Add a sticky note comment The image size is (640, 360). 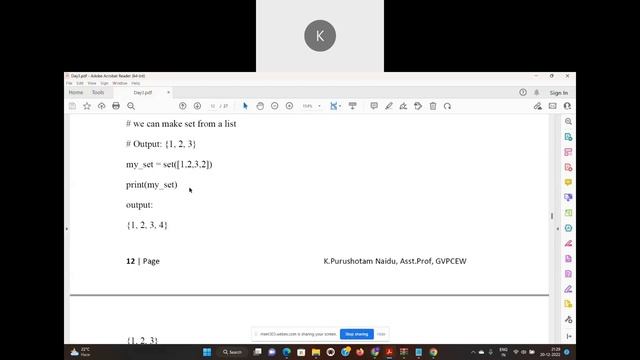pos(374,106)
